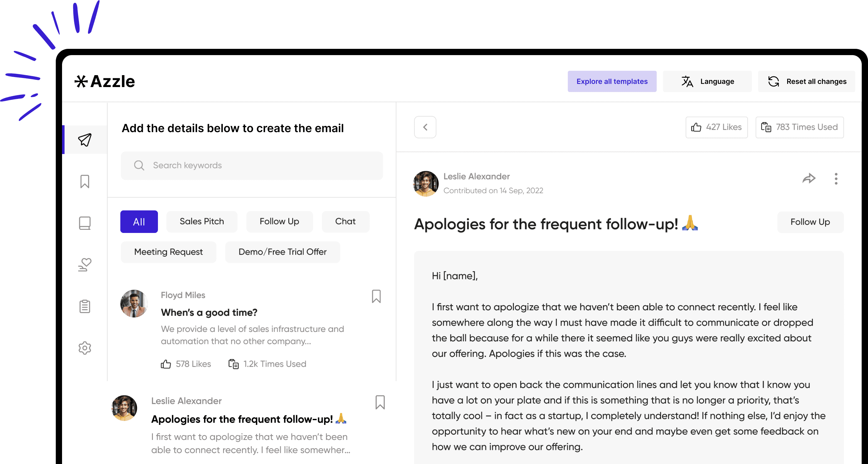Click the Search keywords field
The image size is (868, 464).
pyautogui.click(x=252, y=165)
